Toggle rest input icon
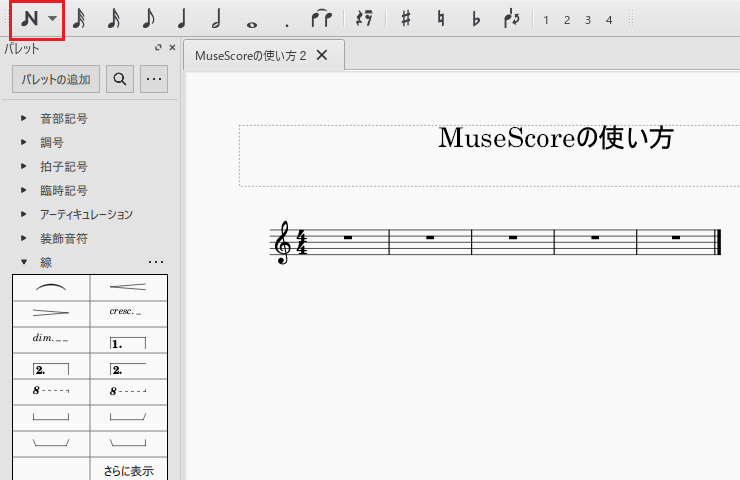The image size is (740, 480). [x=364, y=18]
